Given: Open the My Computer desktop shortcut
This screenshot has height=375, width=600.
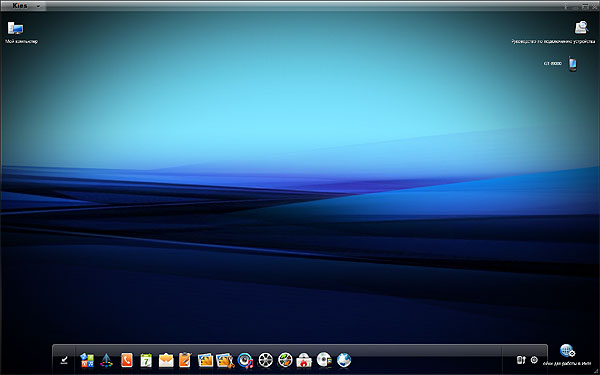Looking at the screenshot, I should (16, 28).
